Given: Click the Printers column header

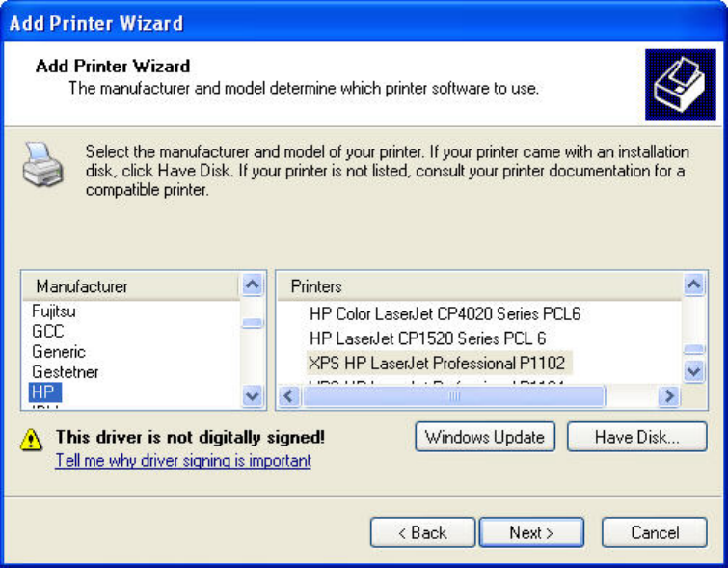Looking at the screenshot, I should (479, 286).
